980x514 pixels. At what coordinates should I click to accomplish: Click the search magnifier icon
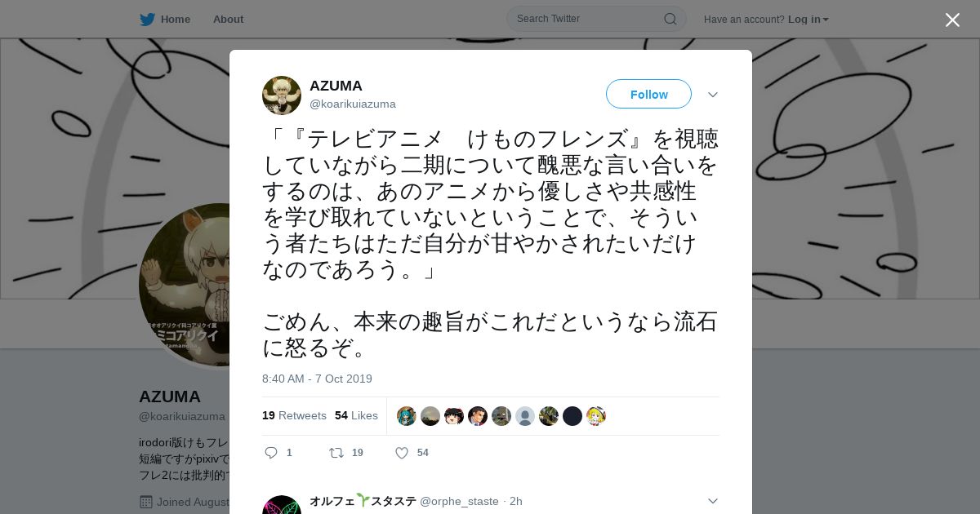pos(670,19)
